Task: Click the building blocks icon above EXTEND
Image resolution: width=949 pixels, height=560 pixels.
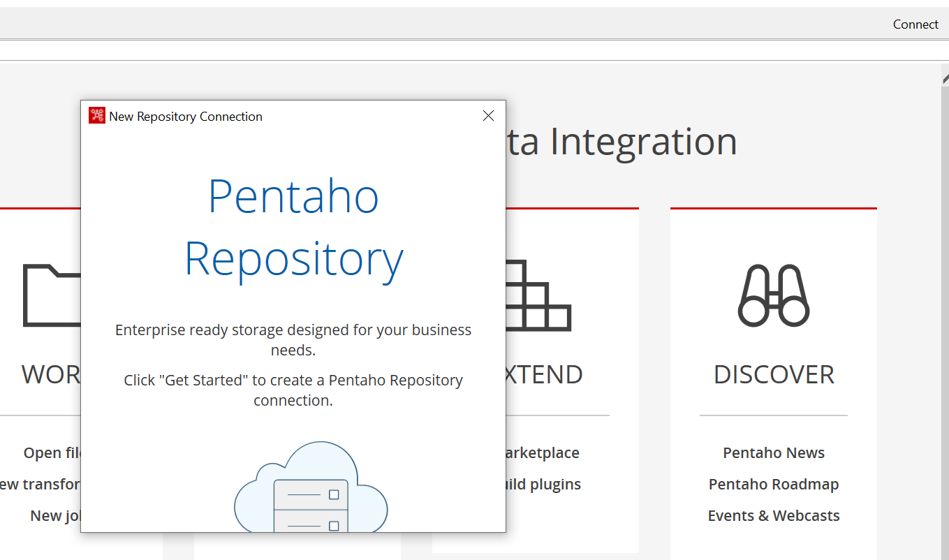Action: click(x=539, y=295)
